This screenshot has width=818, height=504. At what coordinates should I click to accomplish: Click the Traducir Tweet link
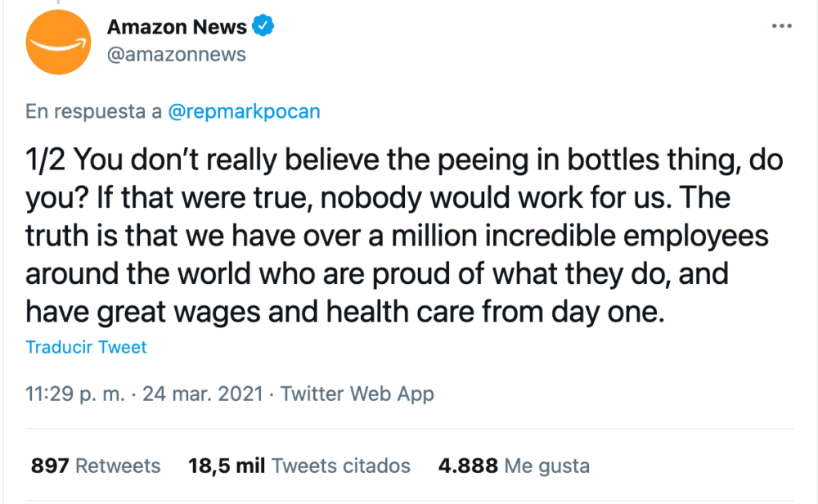[x=86, y=347]
